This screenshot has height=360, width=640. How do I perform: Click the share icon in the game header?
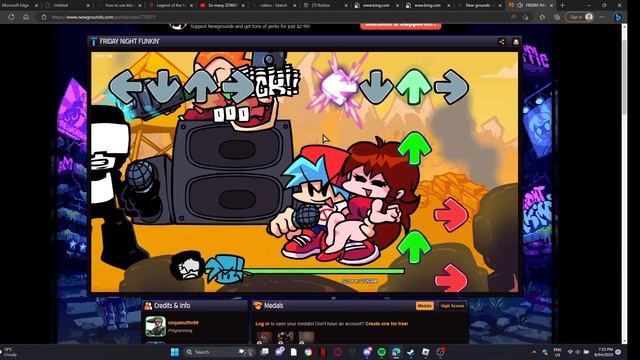tap(502, 42)
